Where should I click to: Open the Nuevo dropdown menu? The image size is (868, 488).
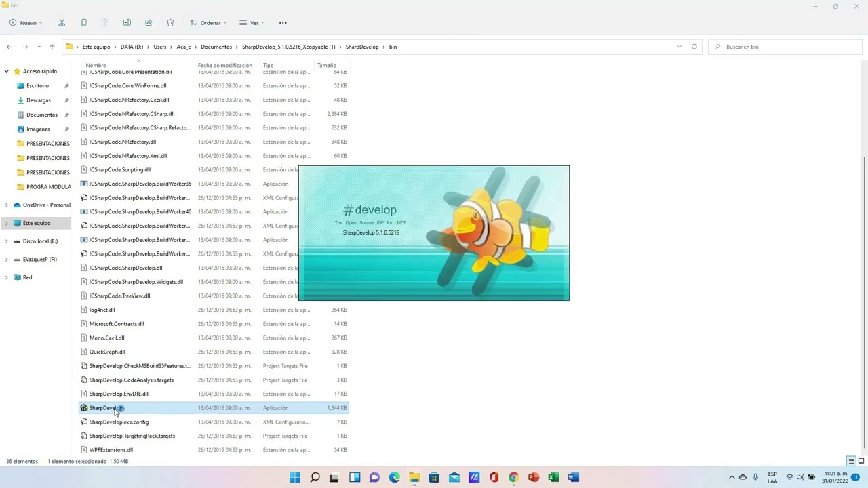26,23
